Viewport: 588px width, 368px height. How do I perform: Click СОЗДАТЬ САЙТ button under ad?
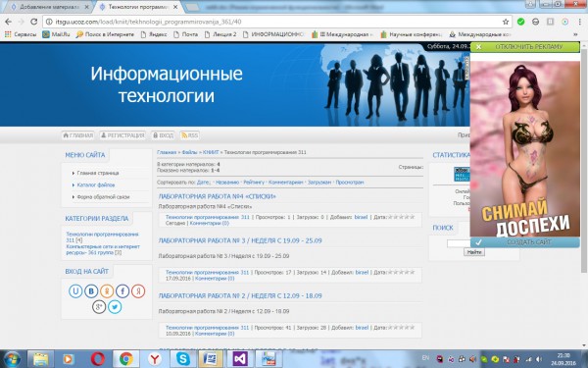pos(525,242)
